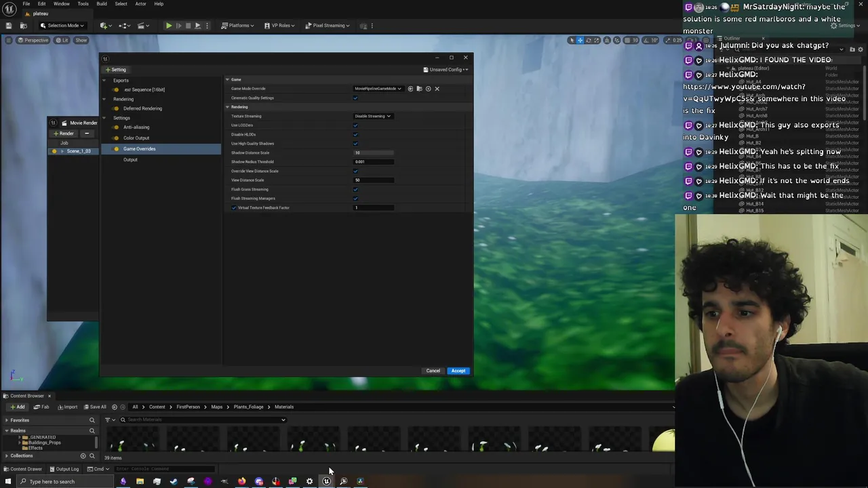This screenshot has width=868, height=488.
Task: Open the quick add content dropdown
Action: pyautogui.click(x=106, y=26)
